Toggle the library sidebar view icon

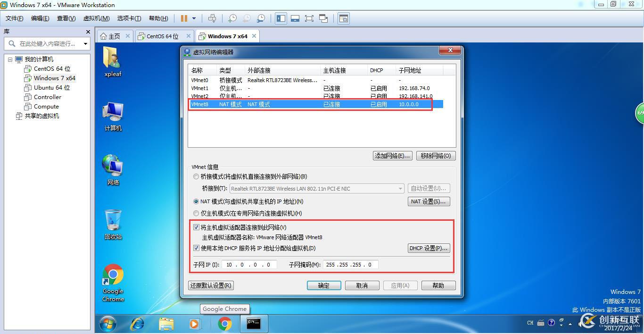tap(281, 18)
